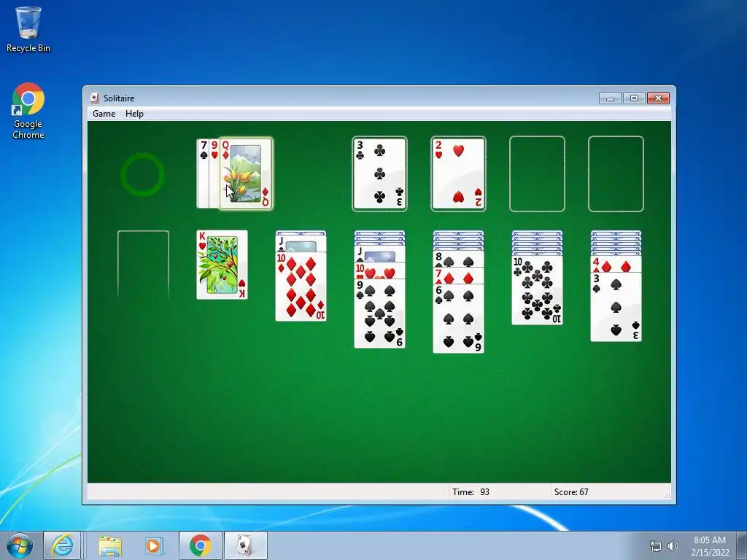Click the taskbar clock showing 8:05 AM
The image size is (747, 560).
click(710, 546)
